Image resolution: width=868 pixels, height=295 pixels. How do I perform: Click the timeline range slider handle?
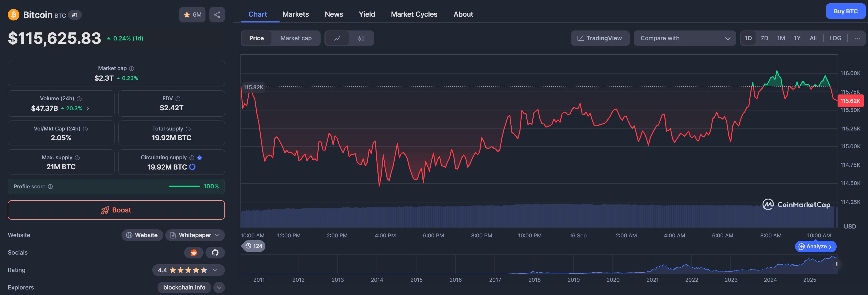[837, 264]
